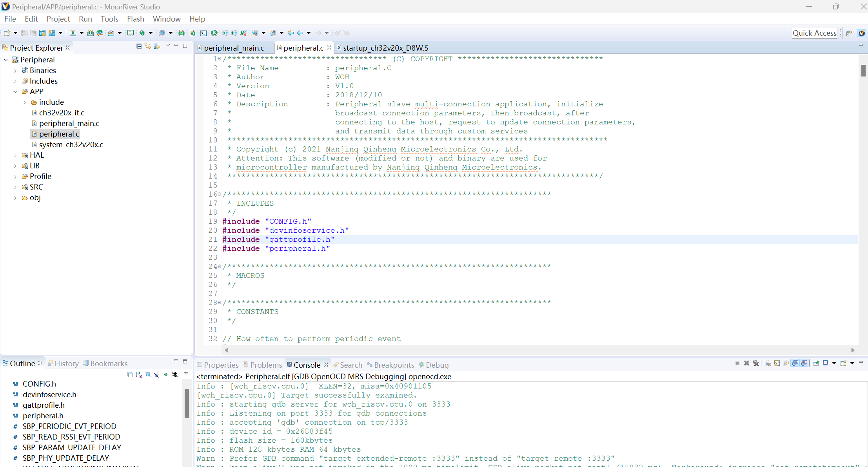Click the Clear Console icon
Screen dimensions: 868x467
768,363
